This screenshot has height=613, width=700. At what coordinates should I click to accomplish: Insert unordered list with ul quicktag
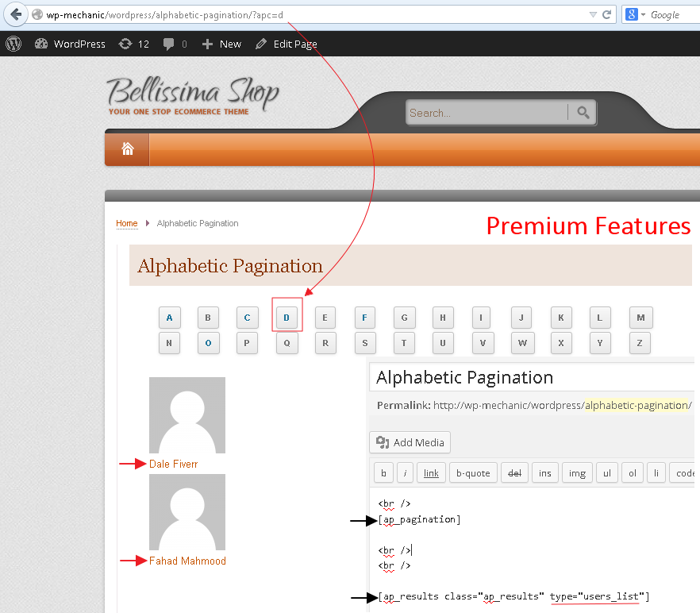(x=607, y=473)
